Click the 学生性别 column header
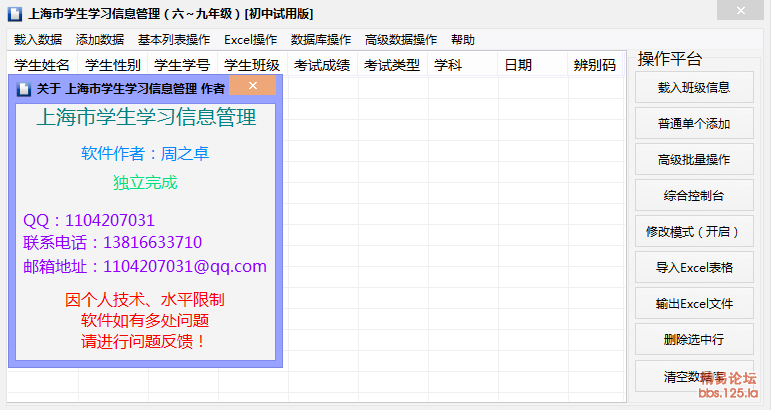The image size is (771, 410). (113, 65)
